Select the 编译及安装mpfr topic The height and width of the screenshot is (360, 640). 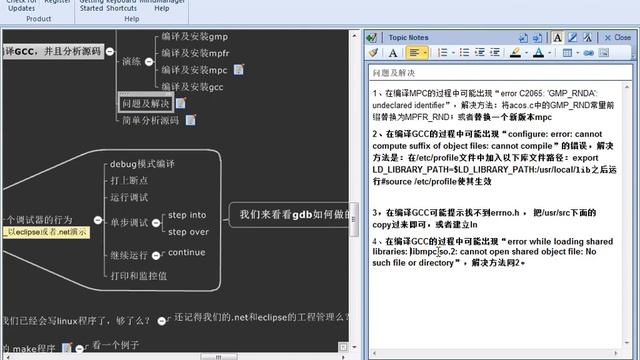pos(195,53)
